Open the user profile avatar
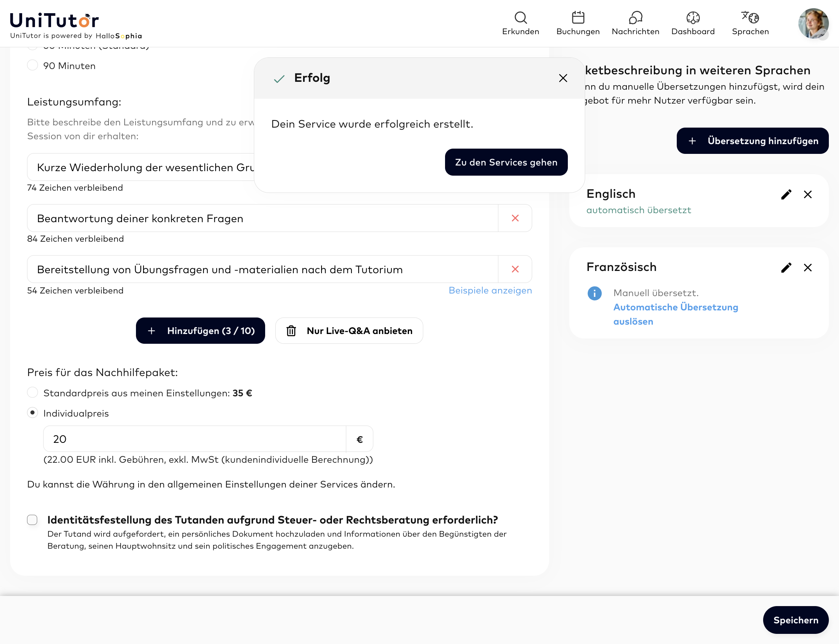This screenshot has height=644, width=839. pos(813,24)
